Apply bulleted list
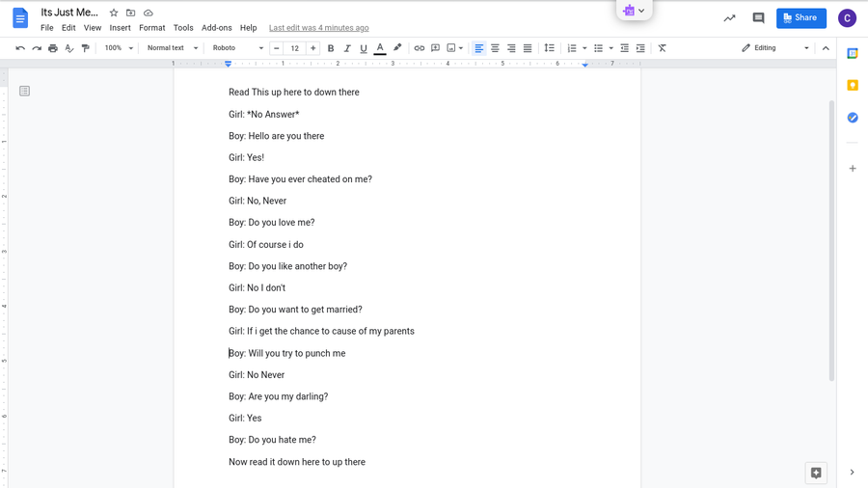 (598, 48)
